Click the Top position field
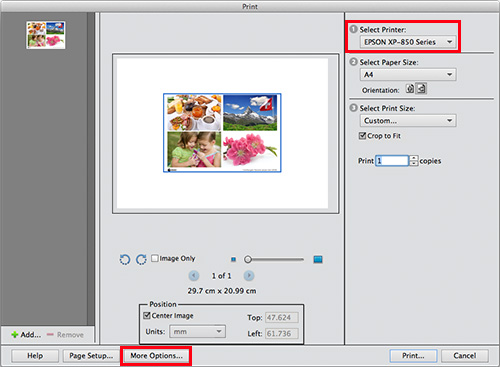 click(x=282, y=317)
